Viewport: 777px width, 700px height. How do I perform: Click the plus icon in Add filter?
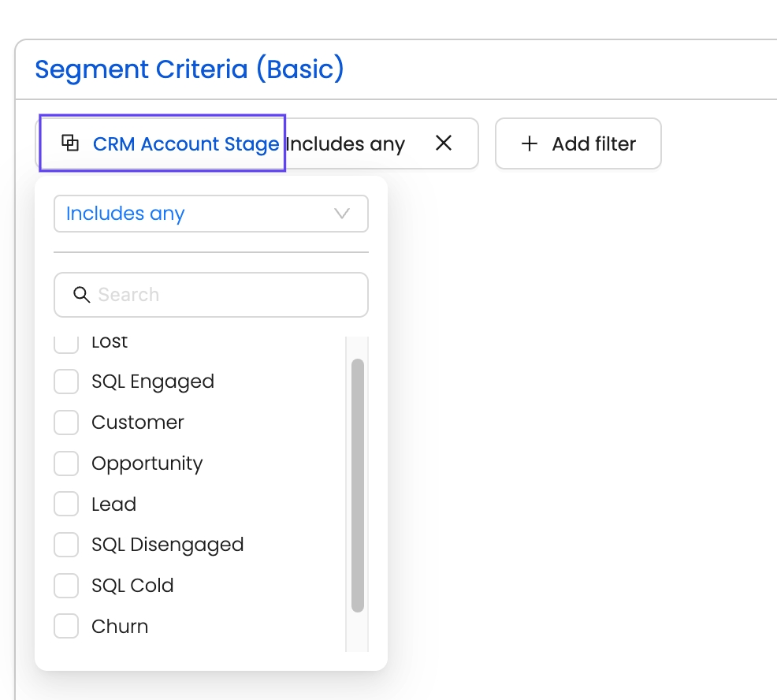click(530, 144)
